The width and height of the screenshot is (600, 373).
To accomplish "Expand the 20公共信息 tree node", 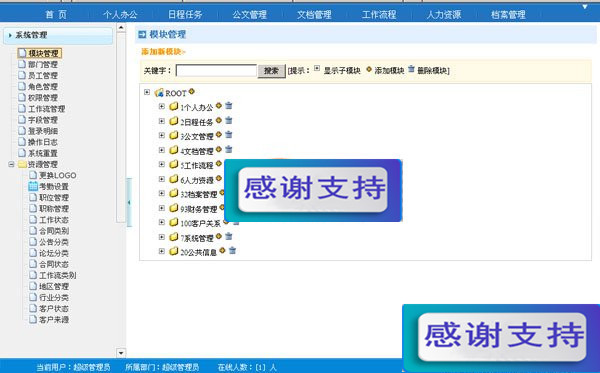I will pos(161,251).
